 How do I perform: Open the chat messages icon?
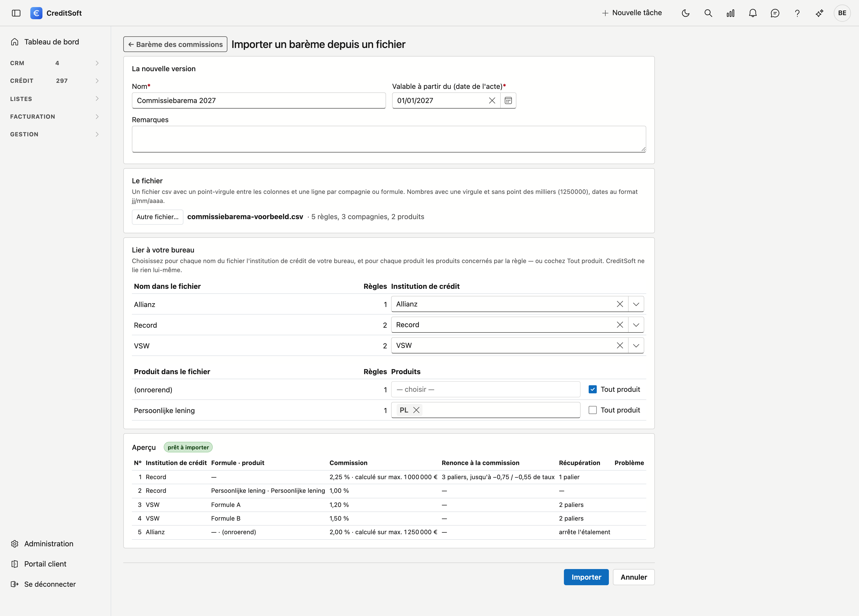(x=775, y=13)
